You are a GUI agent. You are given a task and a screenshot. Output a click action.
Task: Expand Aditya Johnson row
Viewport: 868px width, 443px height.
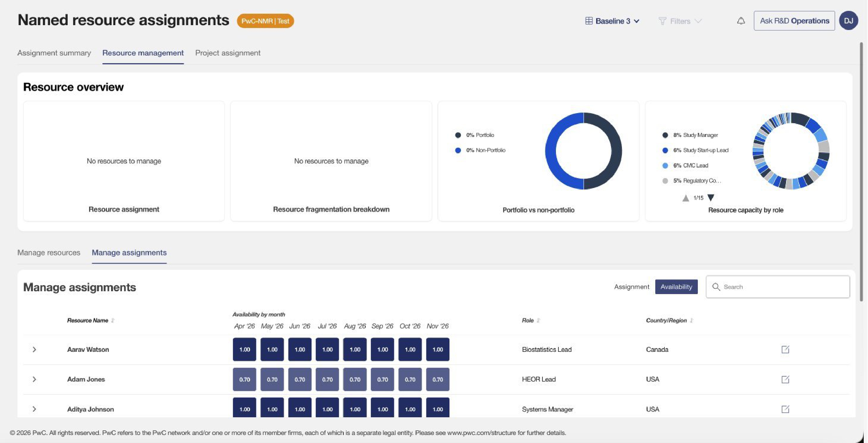click(x=34, y=409)
